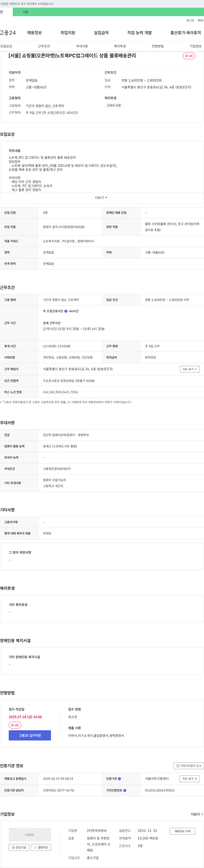Click the job title starting with [서울] 쇼핑몰
The image size is (204, 868).
(x=72, y=56)
